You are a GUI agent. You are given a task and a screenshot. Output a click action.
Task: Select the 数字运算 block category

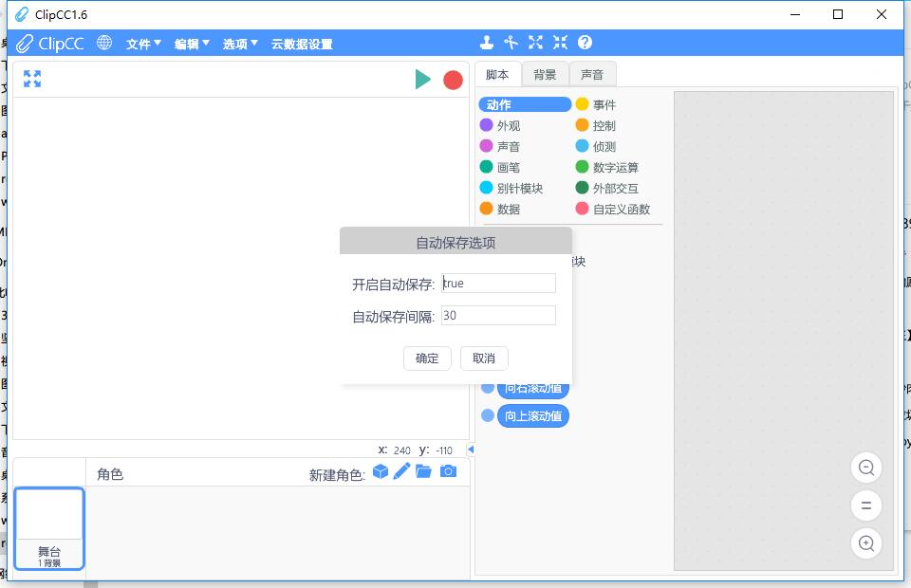pos(607,167)
